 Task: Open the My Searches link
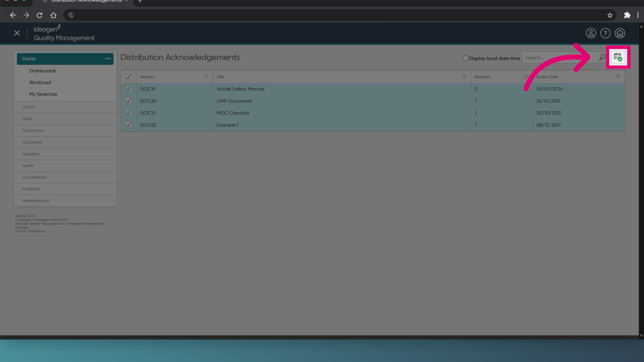click(43, 94)
